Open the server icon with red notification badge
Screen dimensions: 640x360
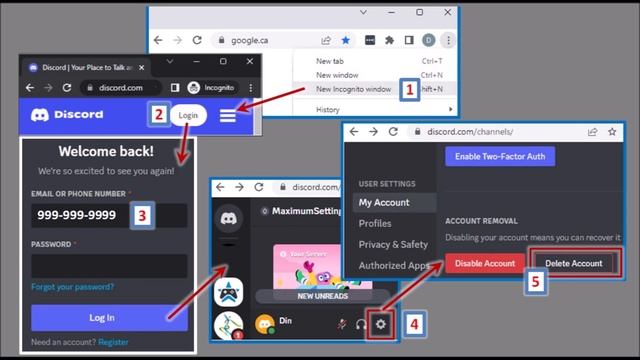229,326
